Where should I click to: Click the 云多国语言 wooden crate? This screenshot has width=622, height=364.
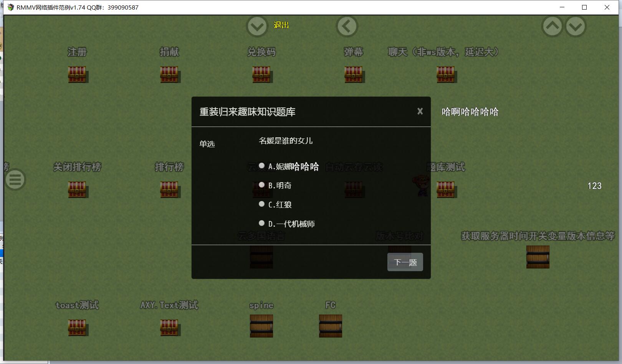click(261, 257)
